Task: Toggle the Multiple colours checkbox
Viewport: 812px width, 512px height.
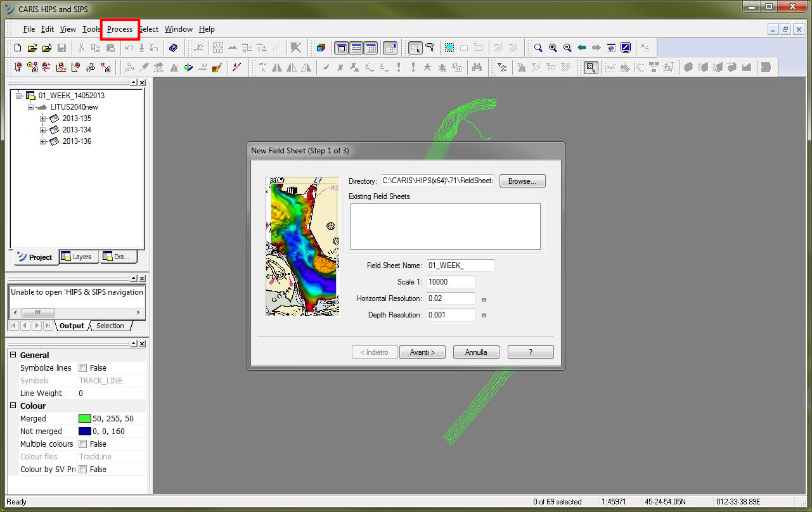Action: [82, 444]
